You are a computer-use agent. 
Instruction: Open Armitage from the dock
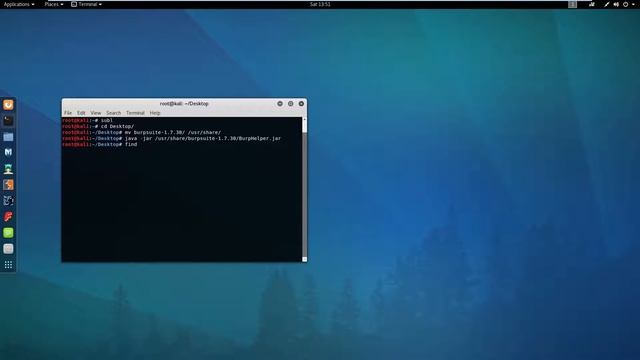8,169
